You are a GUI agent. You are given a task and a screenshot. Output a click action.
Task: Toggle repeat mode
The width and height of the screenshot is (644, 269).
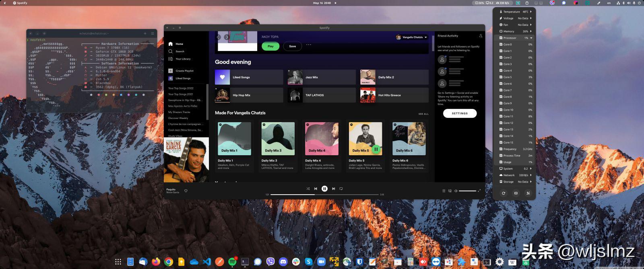click(x=341, y=189)
